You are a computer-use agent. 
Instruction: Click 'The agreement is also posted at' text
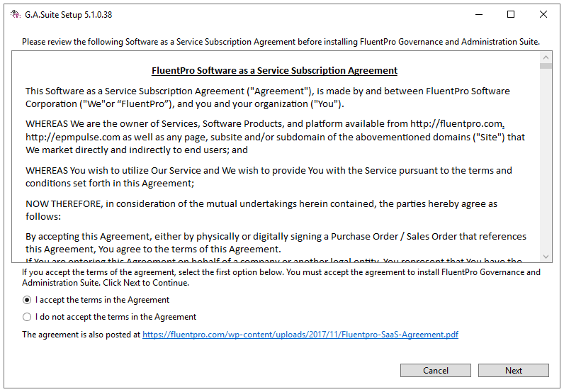[x=81, y=335]
